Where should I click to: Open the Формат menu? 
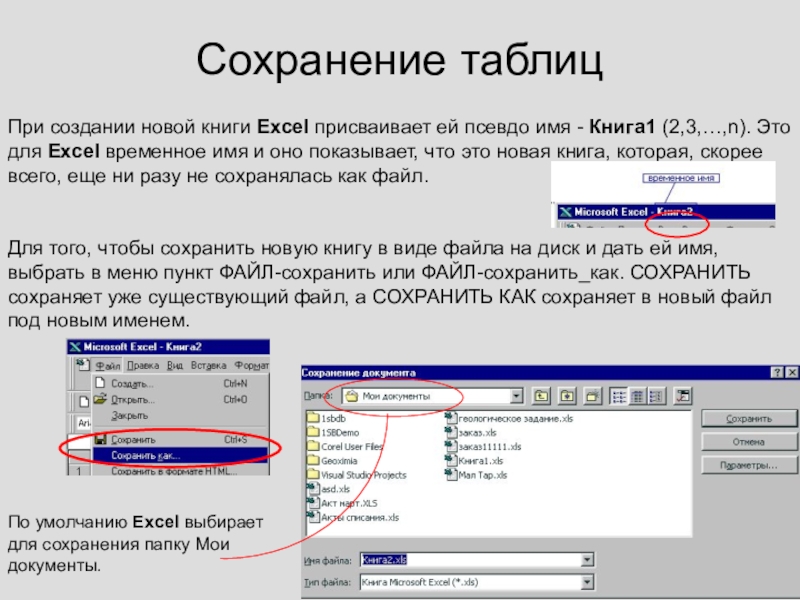[252, 366]
